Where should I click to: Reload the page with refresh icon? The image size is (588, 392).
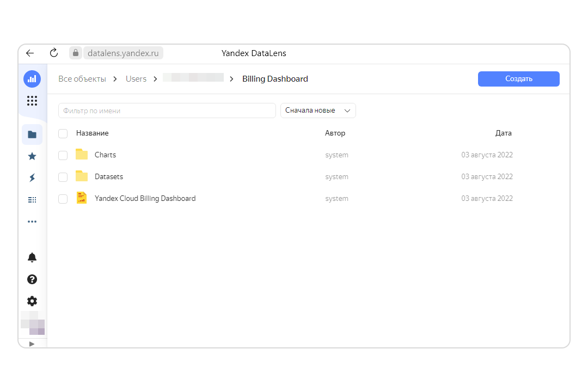click(x=53, y=53)
